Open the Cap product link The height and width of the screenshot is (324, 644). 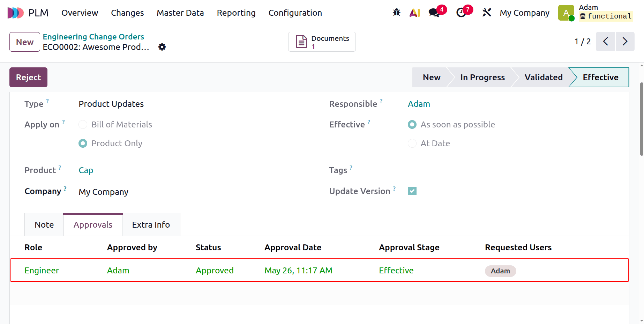(x=86, y=170)
